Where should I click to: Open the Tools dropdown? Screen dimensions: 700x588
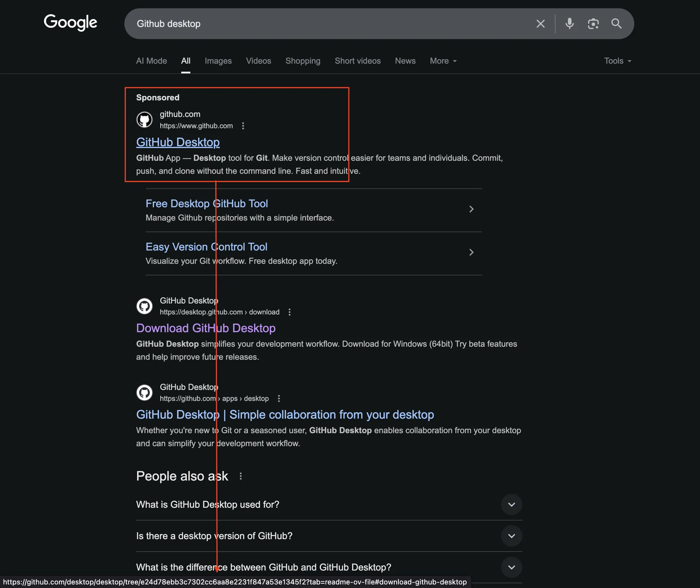click(617, 61)
